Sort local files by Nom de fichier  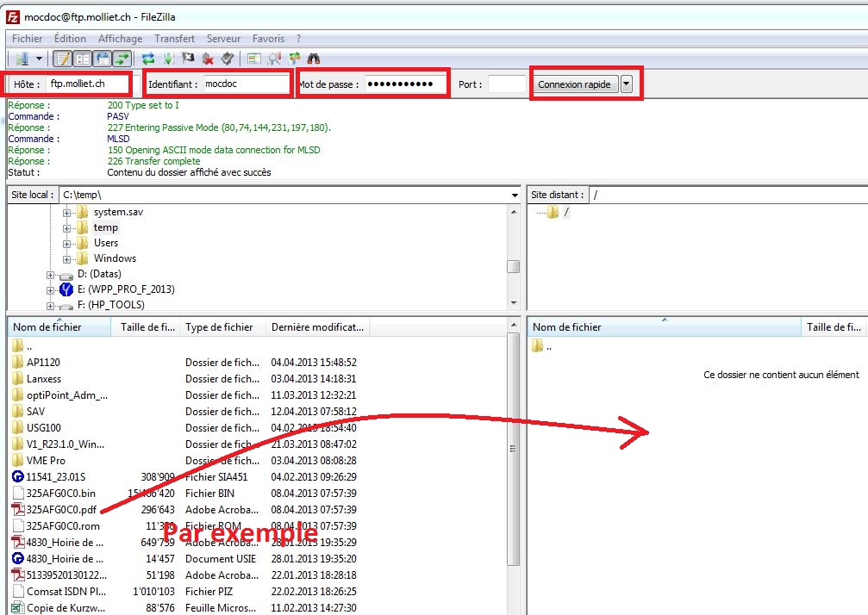coord(59,327)
